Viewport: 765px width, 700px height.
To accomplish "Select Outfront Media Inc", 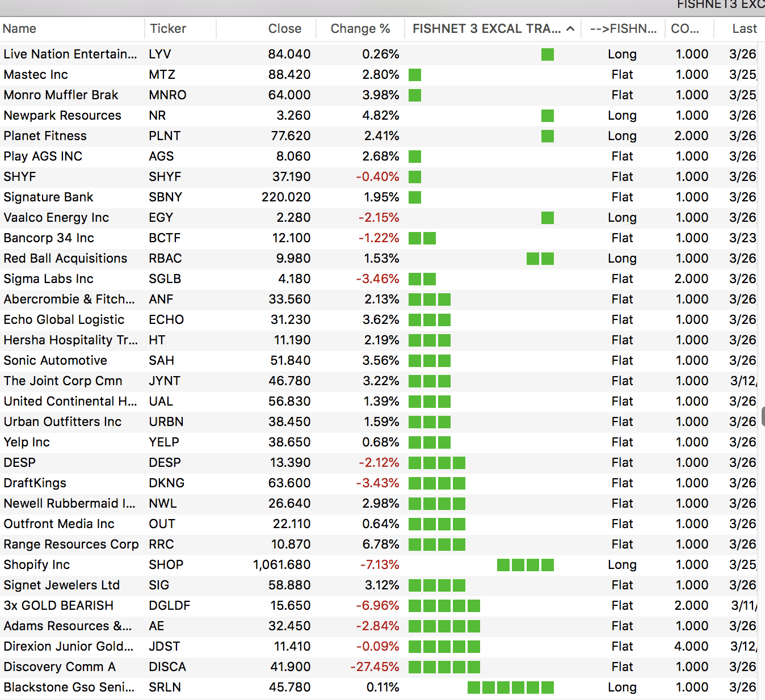I will (59, 524).
